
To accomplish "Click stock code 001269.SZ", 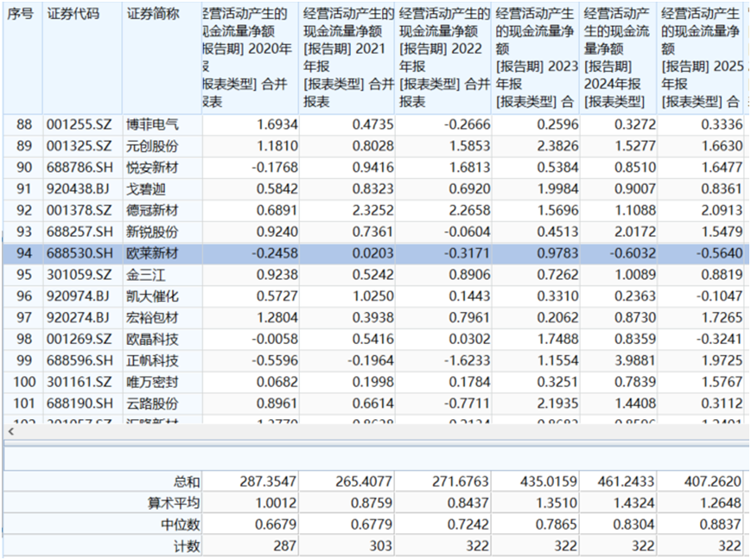I will [79, 339].
